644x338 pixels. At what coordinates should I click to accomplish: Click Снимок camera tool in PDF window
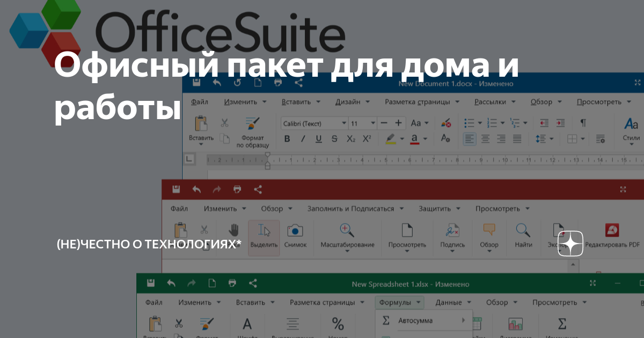tap(295, 236)
